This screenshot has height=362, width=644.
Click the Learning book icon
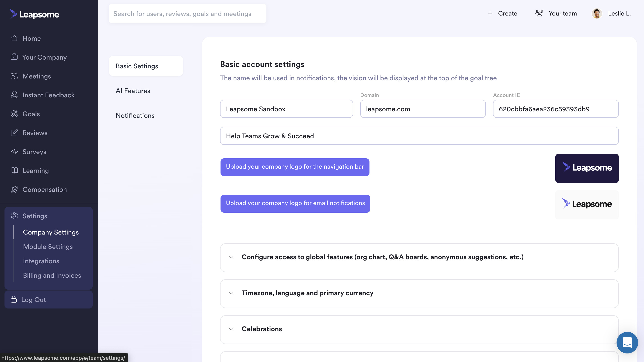click(x=14, y=170)
